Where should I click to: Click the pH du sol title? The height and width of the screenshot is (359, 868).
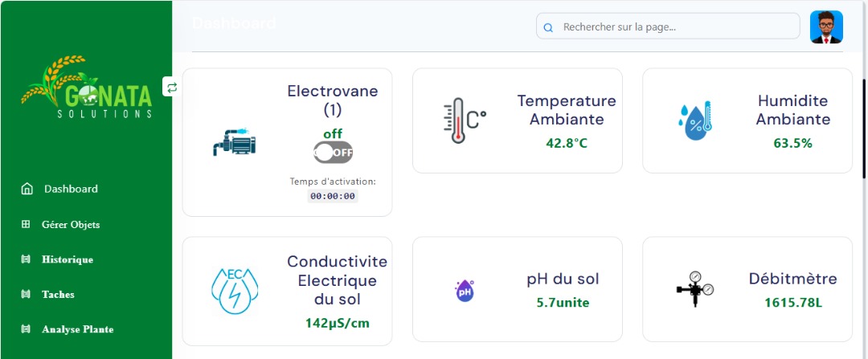563,279
